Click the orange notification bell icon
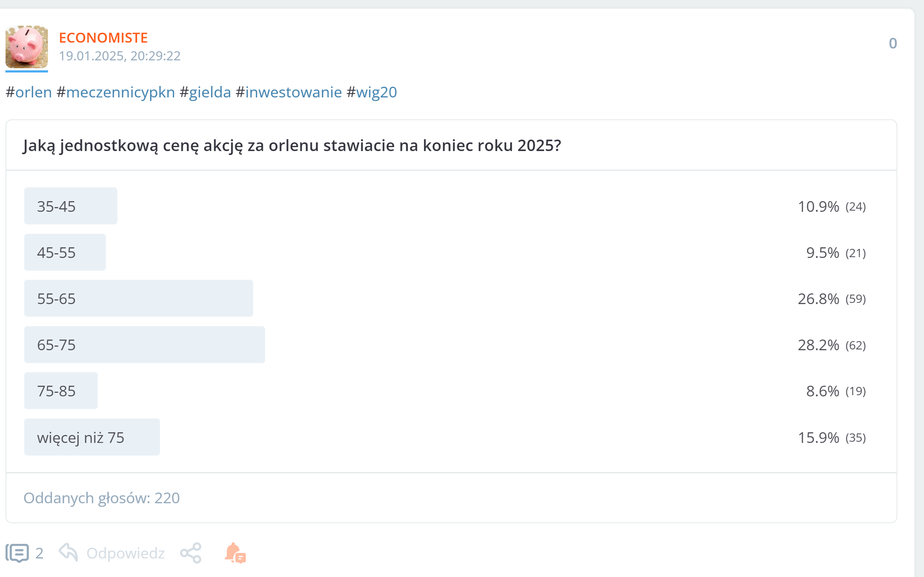The image size is (924, 577). coord(235,553)
